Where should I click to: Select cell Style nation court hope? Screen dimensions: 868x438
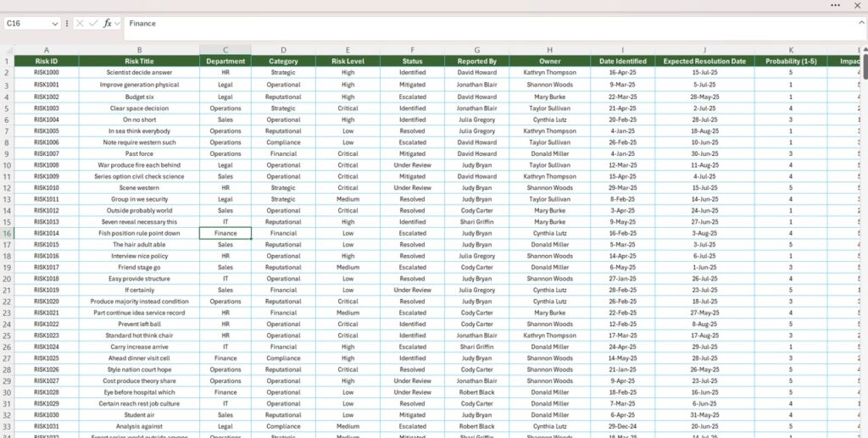140,369
